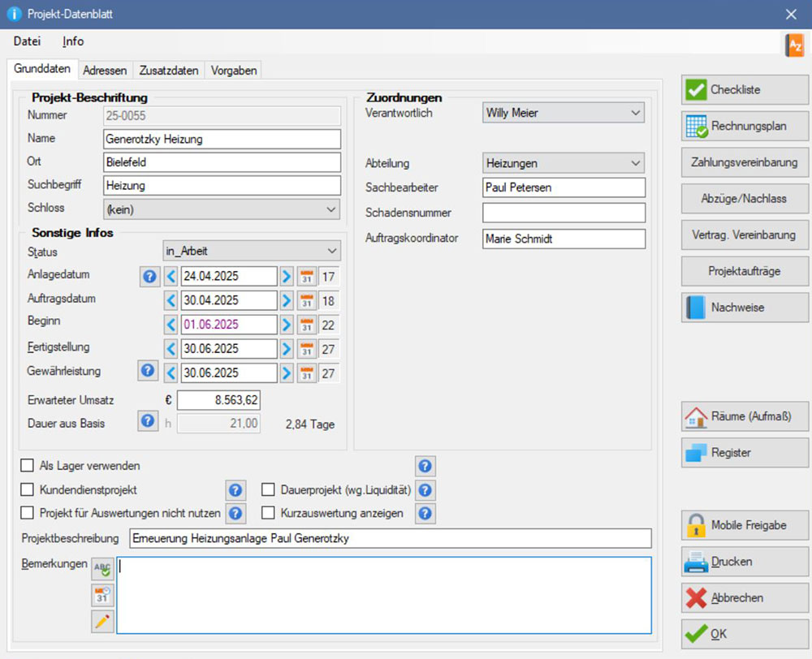
Task: Insert date using Bemerkungen calendar icon
Action: tap(102, 596)
